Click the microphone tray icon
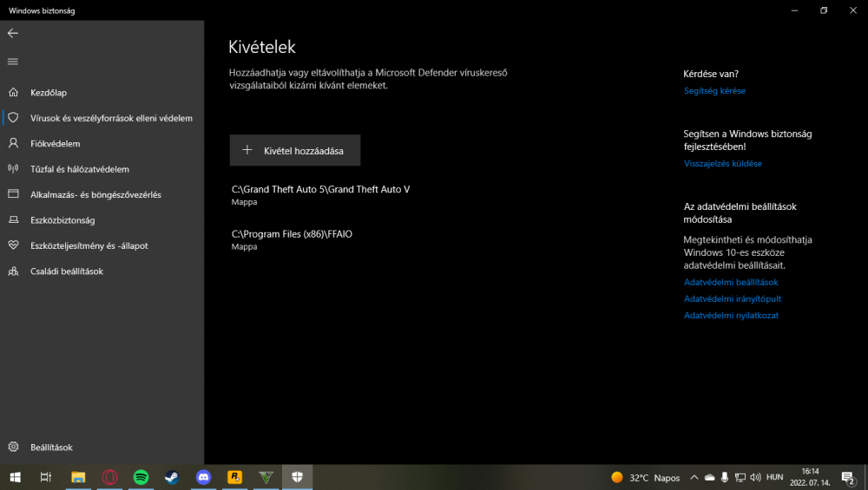 724,477
